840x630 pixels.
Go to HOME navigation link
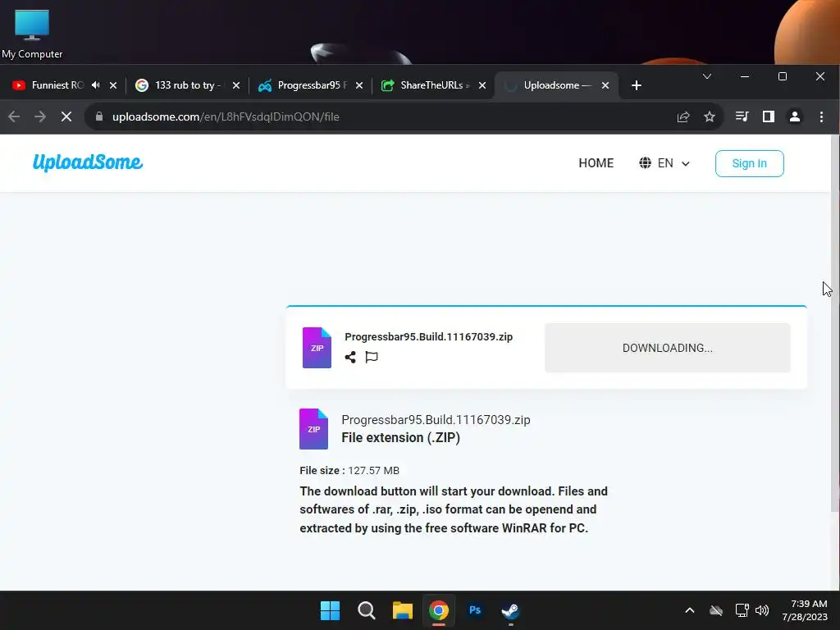click(596, 163)
